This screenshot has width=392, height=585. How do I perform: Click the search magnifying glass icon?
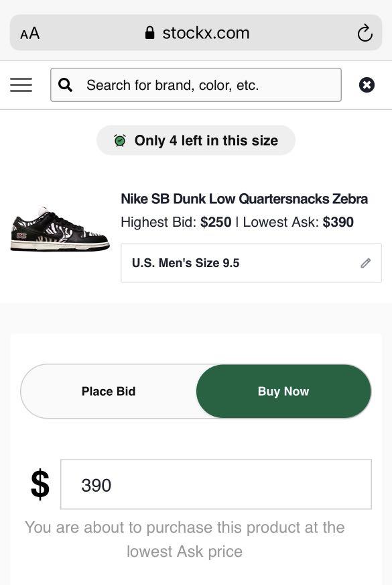65,85
